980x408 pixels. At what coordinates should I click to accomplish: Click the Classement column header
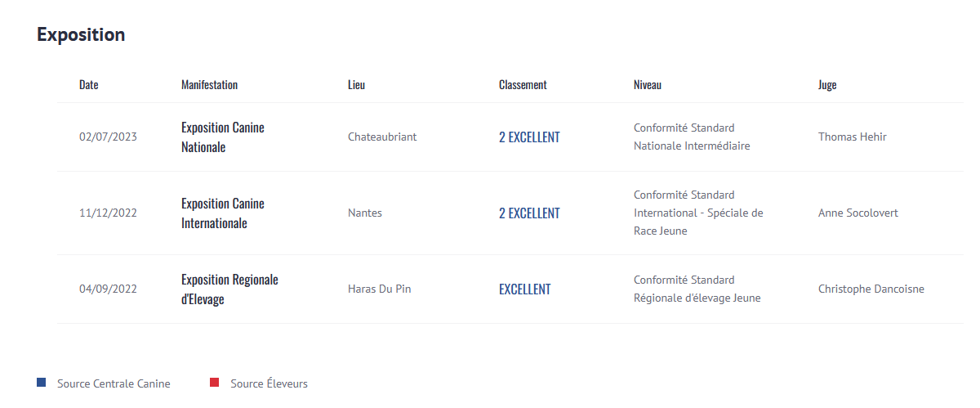coord(523,85)
